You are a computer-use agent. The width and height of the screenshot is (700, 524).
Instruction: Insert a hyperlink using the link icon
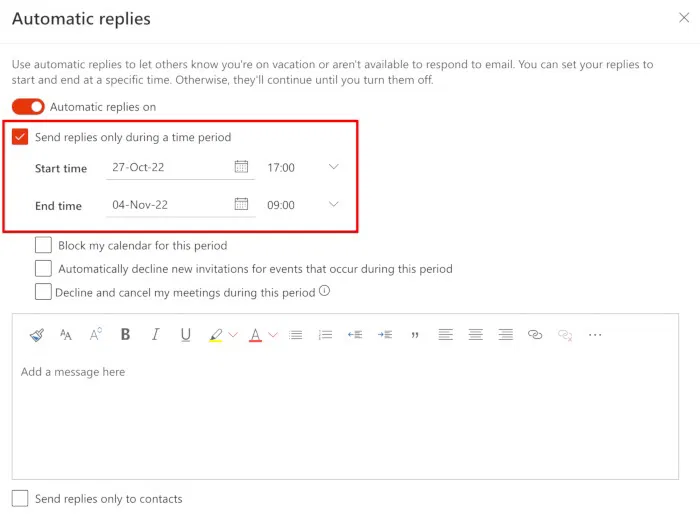click(535, 335)
